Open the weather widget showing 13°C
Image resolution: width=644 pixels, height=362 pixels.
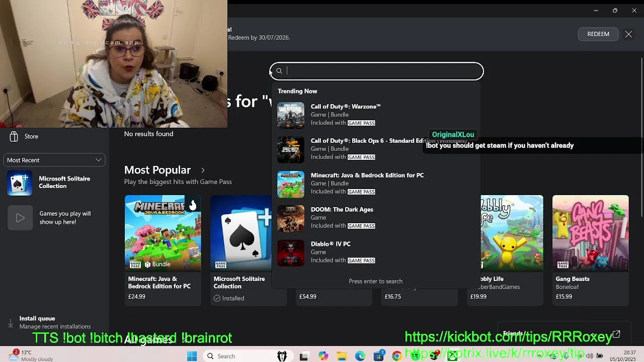(x=31, y=355)
